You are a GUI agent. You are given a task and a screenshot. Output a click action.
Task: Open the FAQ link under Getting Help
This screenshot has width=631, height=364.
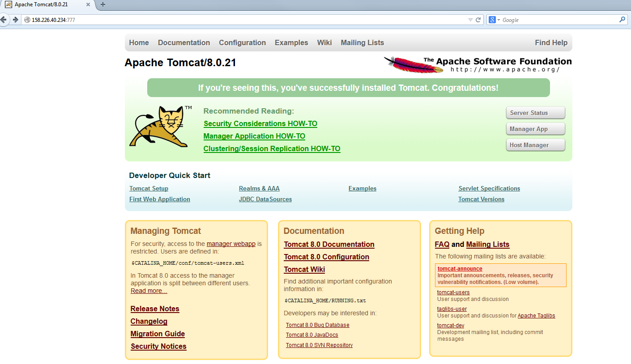pos(442,245)
